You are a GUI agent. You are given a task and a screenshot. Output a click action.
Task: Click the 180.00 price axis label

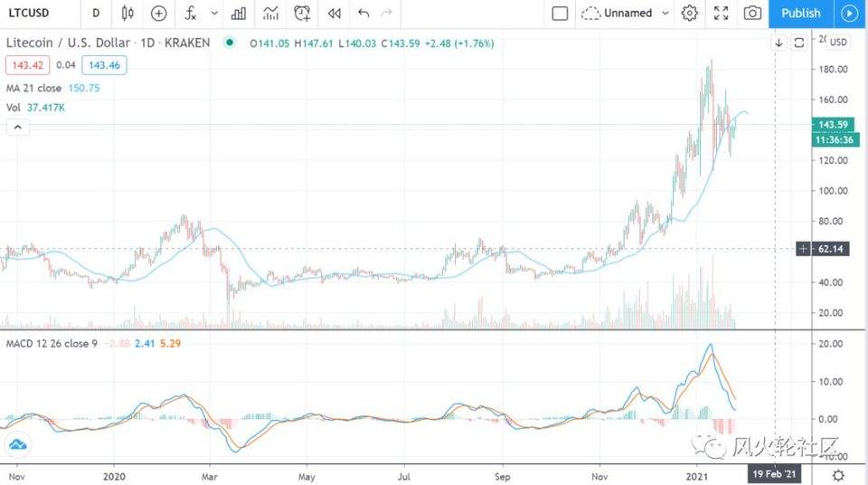pyautogui.click(x=834, y=70)
